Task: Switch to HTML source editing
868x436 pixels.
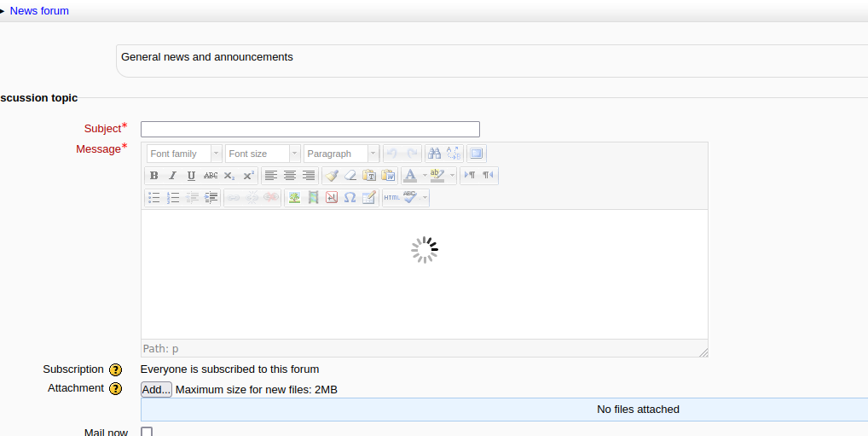Action: click(391, 198)
